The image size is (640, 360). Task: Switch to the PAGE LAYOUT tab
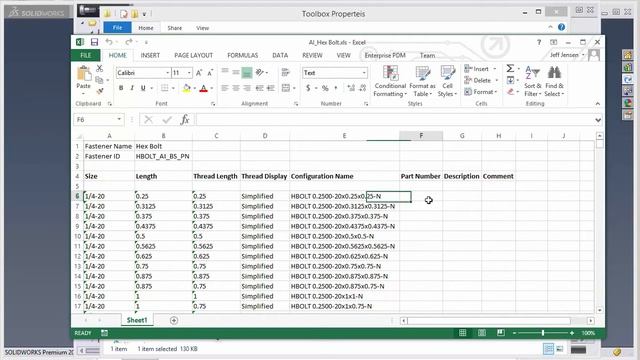pyautogui.click(x=193, y=55)
